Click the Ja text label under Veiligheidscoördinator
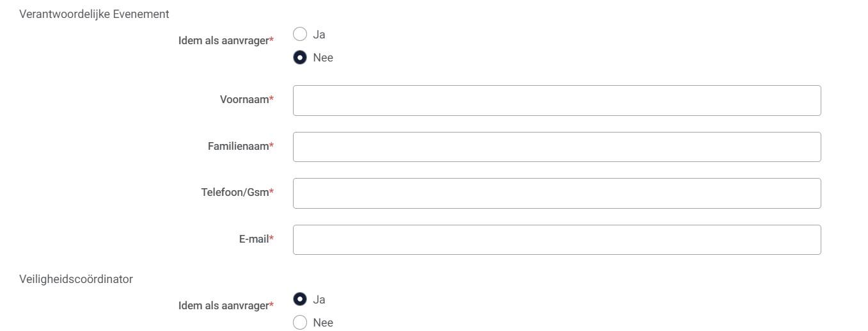 point(319,300)
